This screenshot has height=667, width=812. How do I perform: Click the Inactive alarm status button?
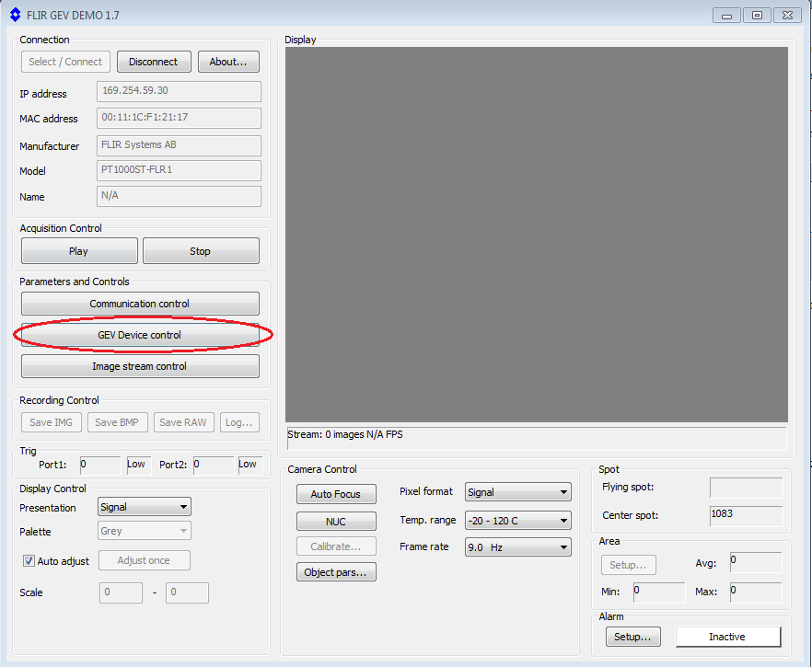728,637
